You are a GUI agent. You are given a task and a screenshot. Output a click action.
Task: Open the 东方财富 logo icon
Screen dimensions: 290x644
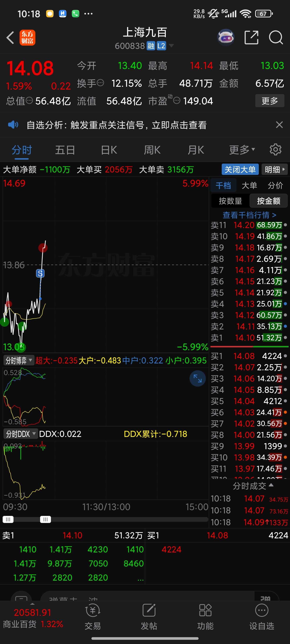(28, 38)
